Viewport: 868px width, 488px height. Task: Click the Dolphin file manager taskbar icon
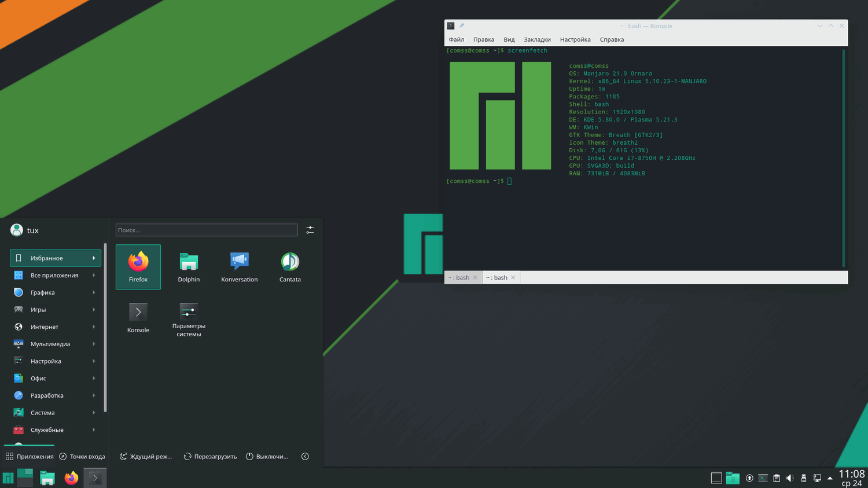47,478
